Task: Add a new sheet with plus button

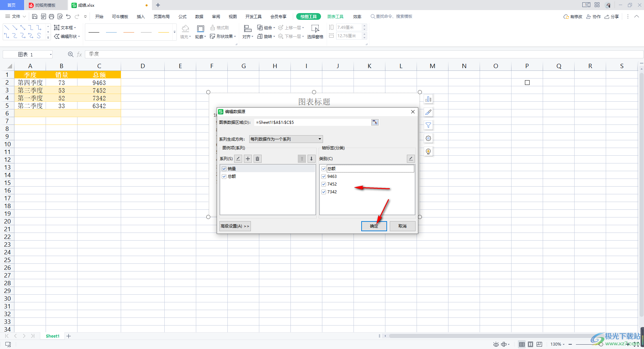Action: click(69, 336)
